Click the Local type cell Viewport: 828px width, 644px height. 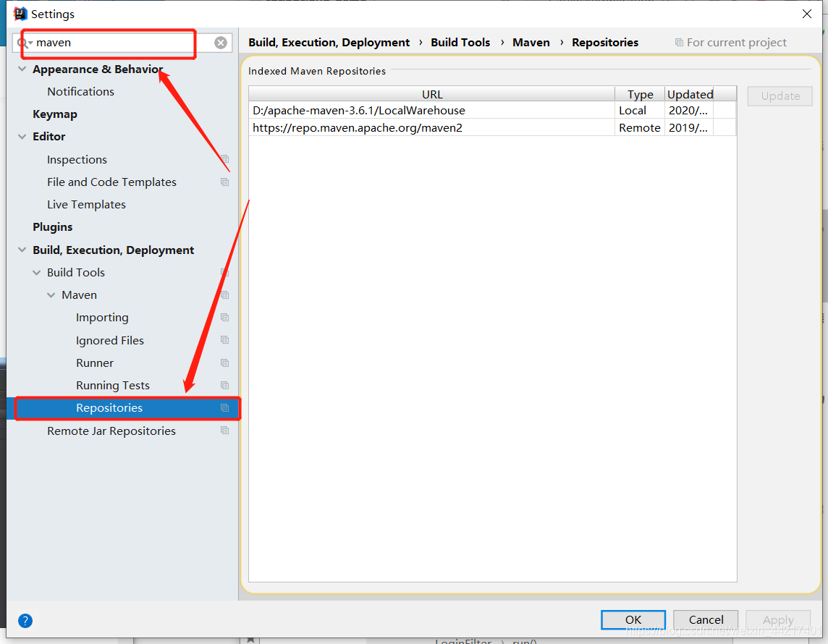click(x=640, y=110)
